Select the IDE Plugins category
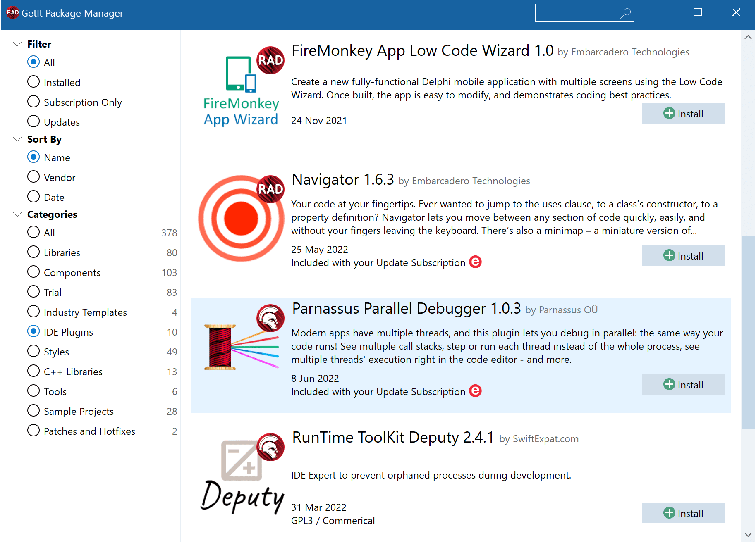The width and height of the screenshot is (756, 543). pyautogui.click(x=33, y=331)
